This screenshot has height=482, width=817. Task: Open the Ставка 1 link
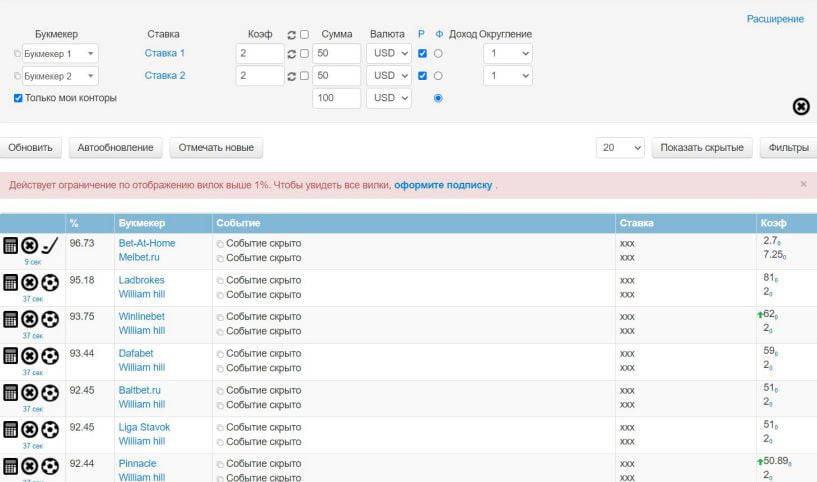(x=165, y=53)
